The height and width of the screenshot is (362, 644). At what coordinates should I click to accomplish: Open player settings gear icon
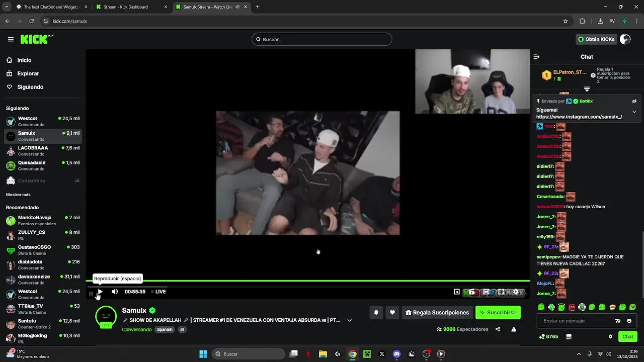tap(516, 292)
